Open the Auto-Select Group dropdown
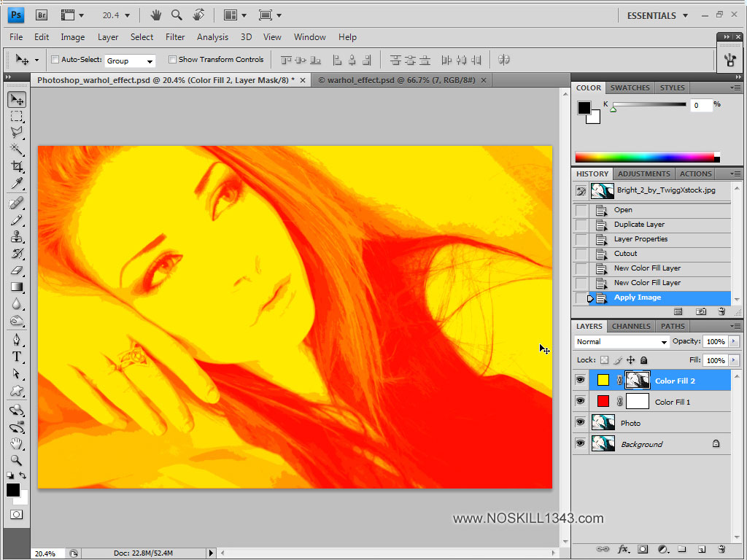 point(130,61)
